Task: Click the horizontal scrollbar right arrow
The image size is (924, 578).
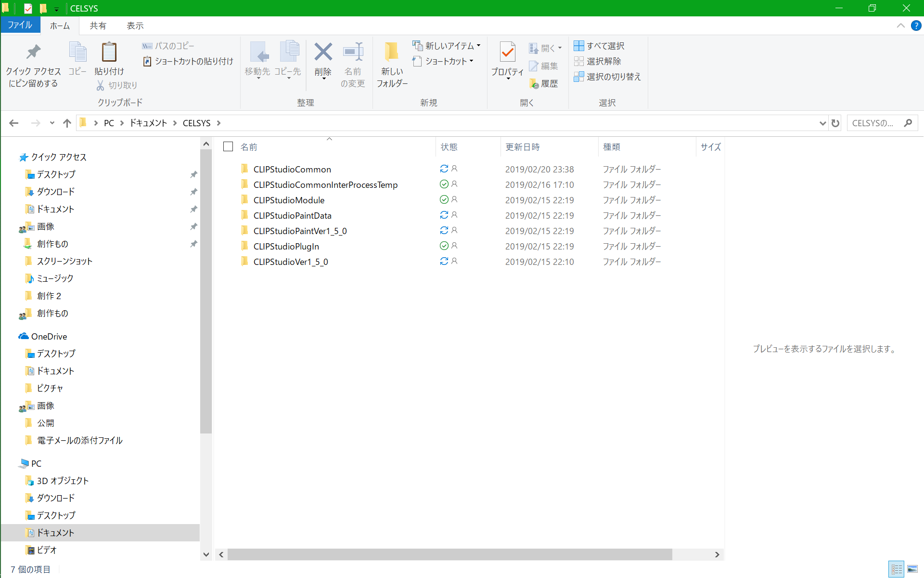Action: point(717,554)
